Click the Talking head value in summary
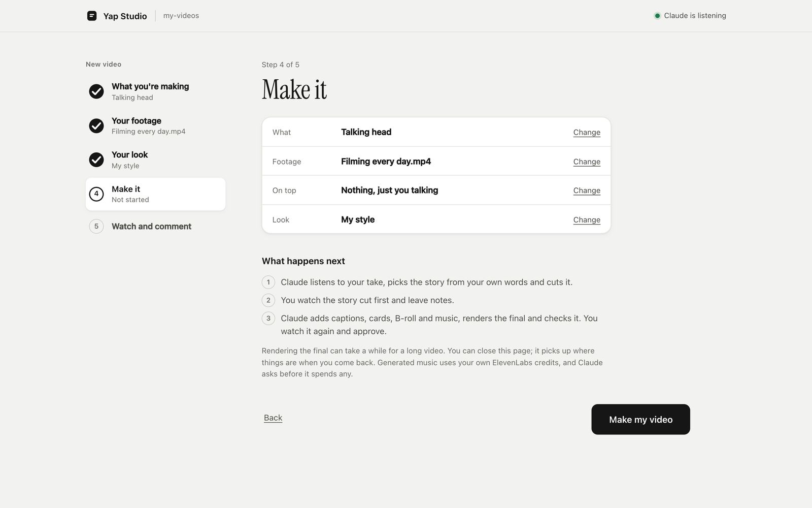Screen dimensions: 812x508 (366, 132)
